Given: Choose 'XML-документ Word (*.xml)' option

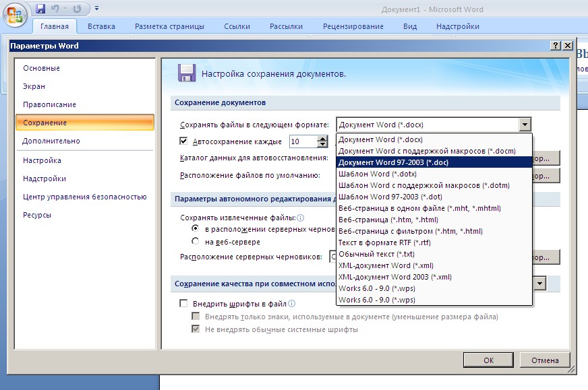Looking at the screenshot, I should click(434, 265).
